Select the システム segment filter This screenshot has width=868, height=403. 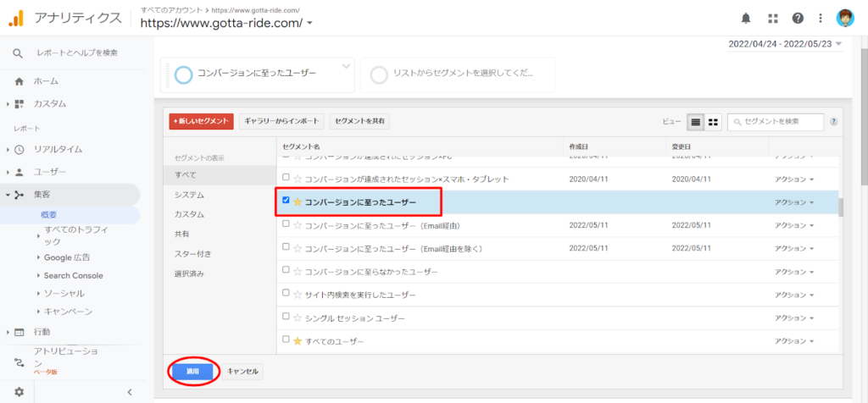189,195
